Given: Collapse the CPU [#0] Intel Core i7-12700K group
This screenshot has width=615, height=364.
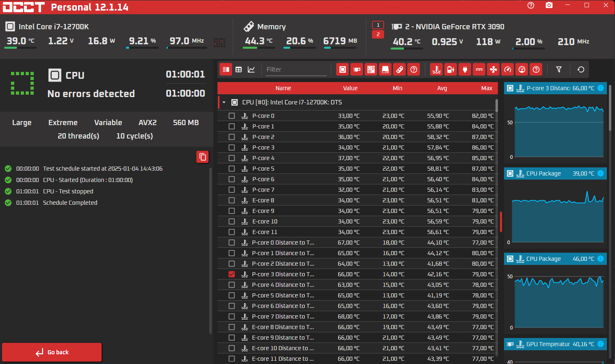Looking at the screenshot, I should point(224,102).
